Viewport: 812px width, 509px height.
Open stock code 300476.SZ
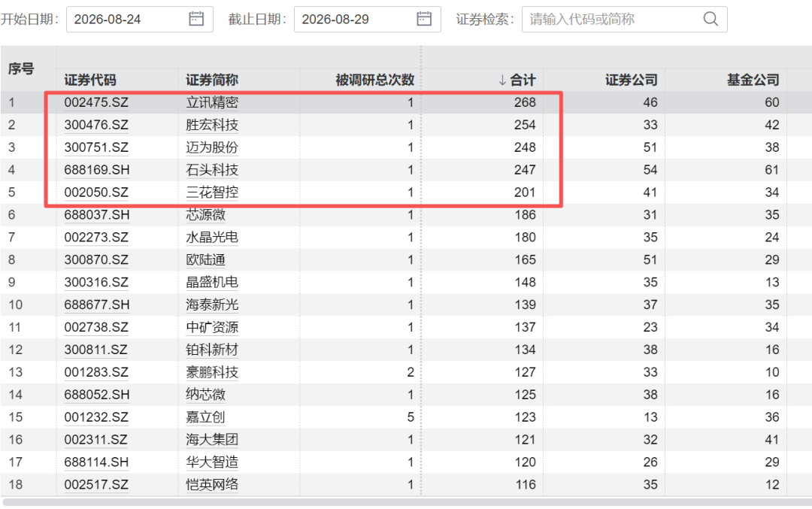(x=96, y=125)
